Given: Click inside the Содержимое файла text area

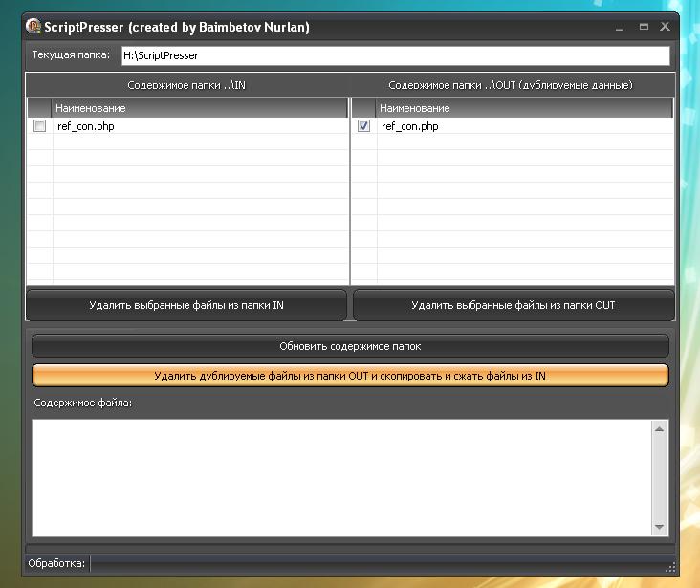Looking at the screenshot, I should click(x=340, y=477).
